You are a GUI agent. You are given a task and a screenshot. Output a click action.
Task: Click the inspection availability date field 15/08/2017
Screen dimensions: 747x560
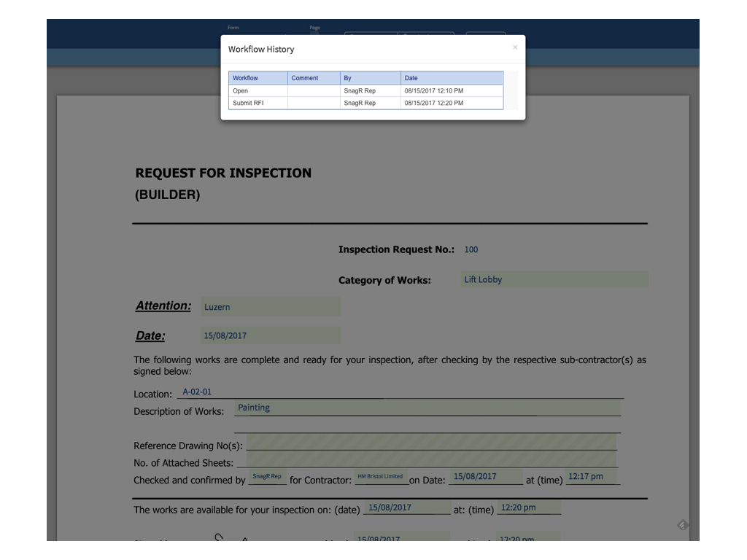(407, 507)
